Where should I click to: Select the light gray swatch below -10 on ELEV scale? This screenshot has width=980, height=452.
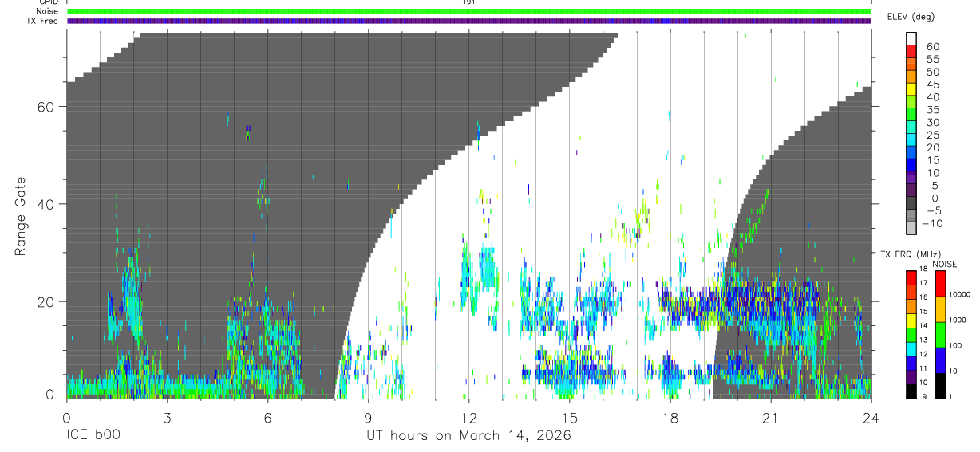pos(911,228)
